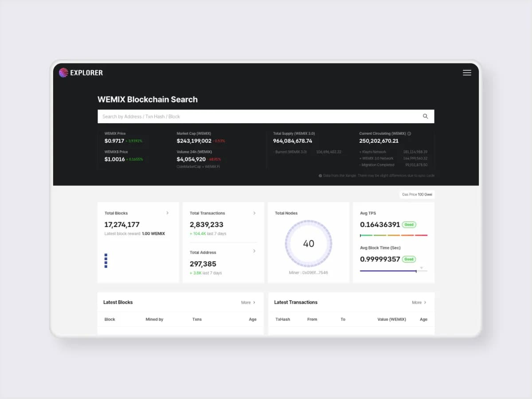View More in Latest Transactions

point(419,302)
